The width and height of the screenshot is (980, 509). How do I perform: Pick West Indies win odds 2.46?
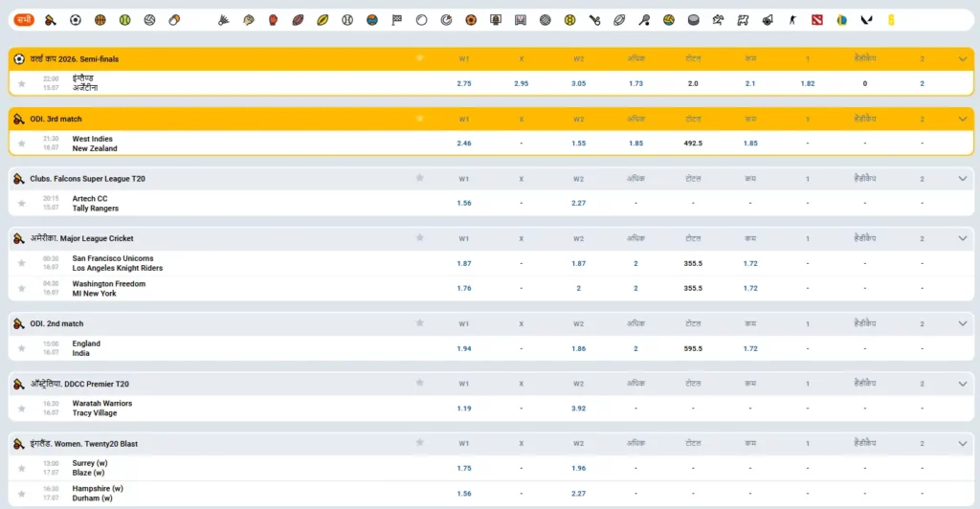click(x=464, y=143)
